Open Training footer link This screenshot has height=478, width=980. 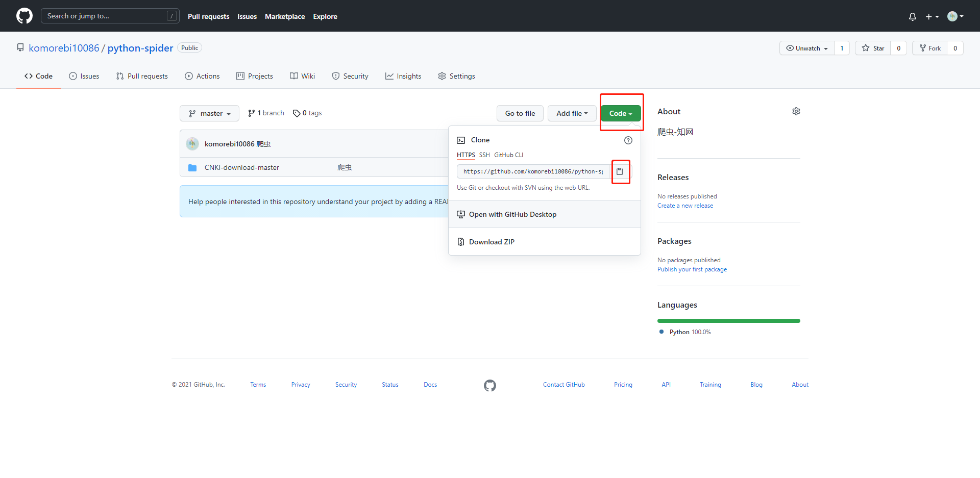click(x=710, y=385)
